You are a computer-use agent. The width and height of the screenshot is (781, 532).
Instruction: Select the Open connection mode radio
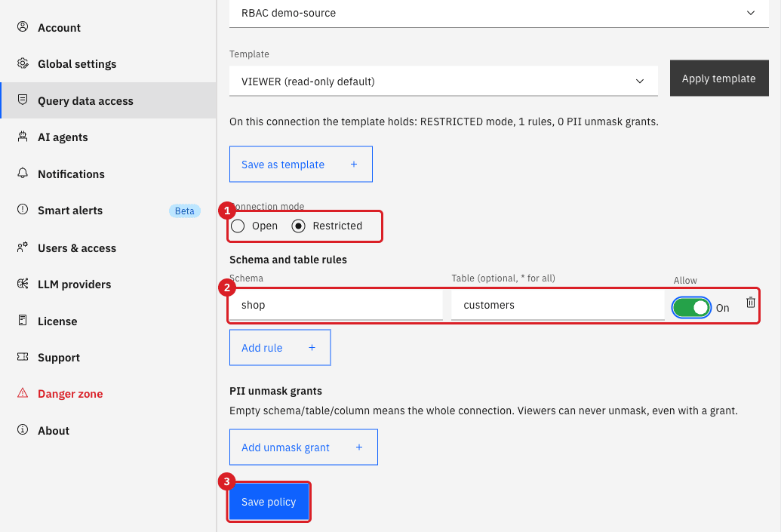tap(238, 226)
